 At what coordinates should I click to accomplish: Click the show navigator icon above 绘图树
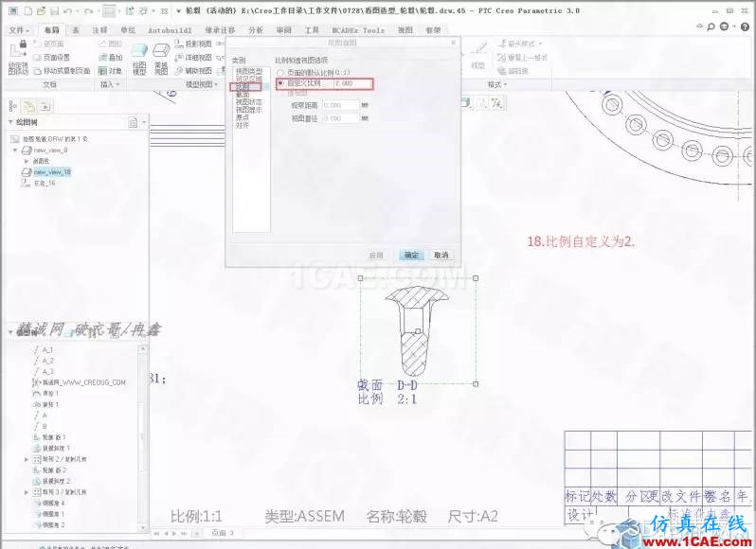click(x=45, y=105)
